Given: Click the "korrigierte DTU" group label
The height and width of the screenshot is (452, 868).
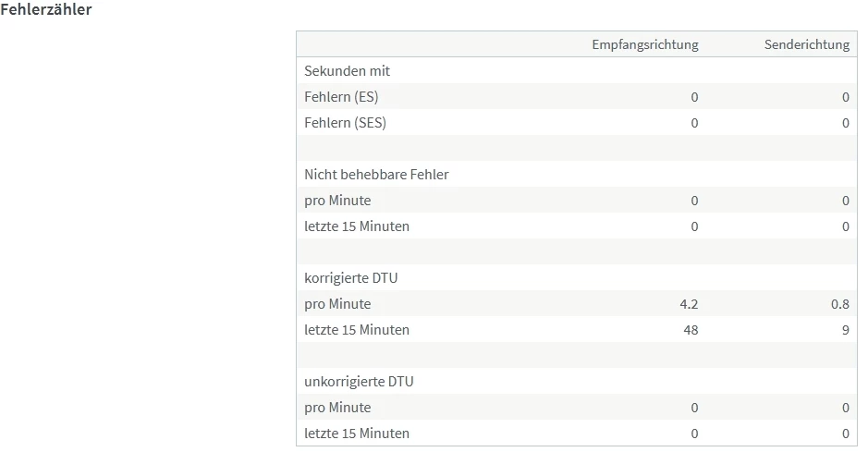Looking at the screenshot, I should 350,278.
